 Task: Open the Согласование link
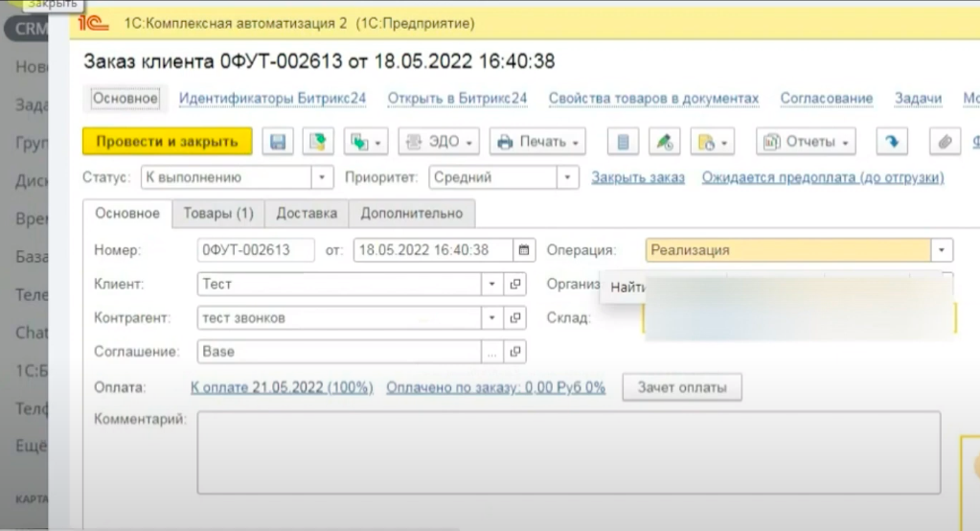[827, 99]
